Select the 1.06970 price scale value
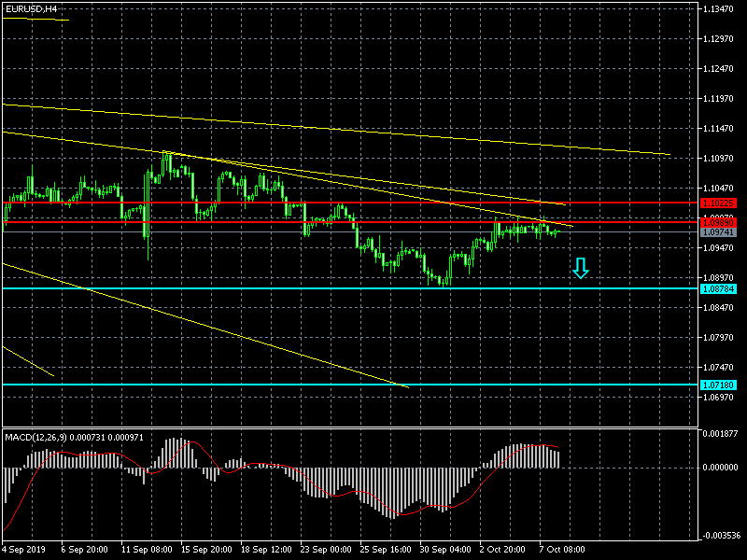The height and width of the screenshot is (560, 747). point(721,397)
